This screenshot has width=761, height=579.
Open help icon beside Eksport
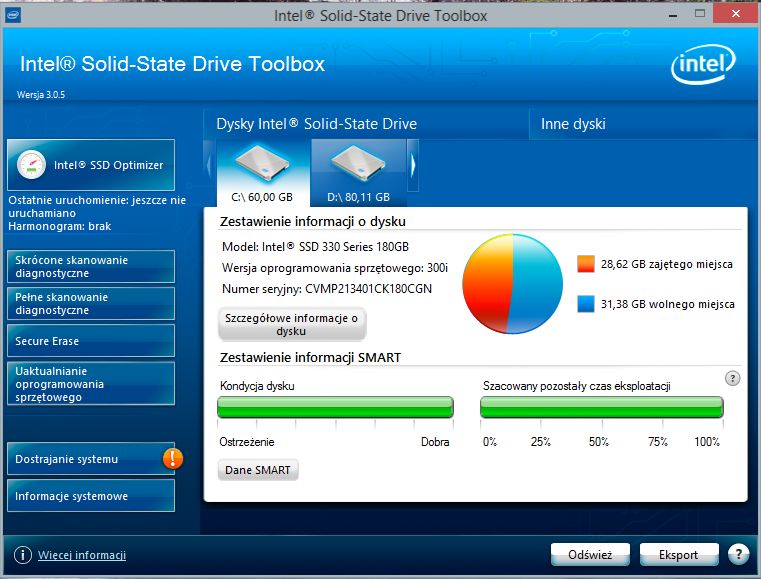tap(738, 554)
